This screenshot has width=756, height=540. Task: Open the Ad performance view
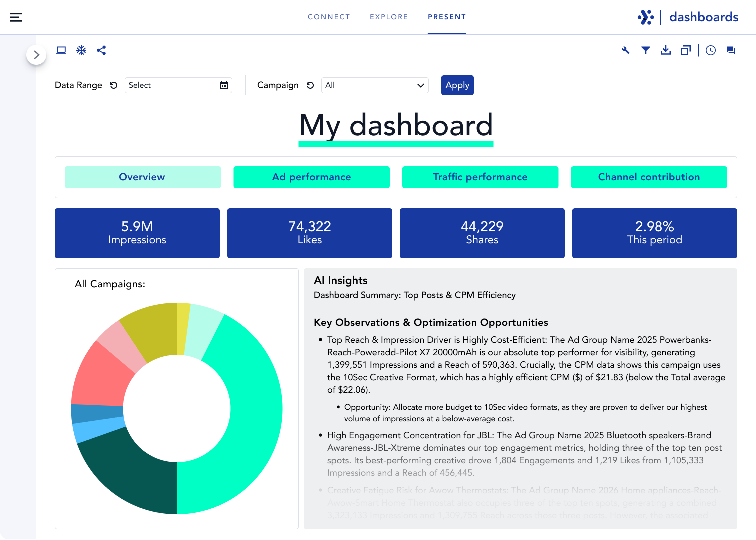[311, 177]
